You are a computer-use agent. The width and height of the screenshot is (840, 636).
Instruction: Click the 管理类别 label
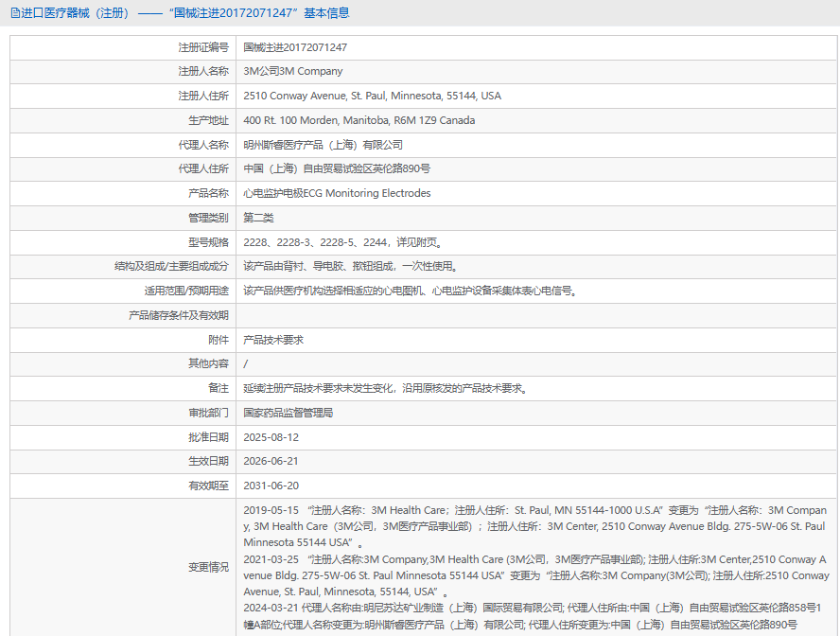(x=208, y=218)
